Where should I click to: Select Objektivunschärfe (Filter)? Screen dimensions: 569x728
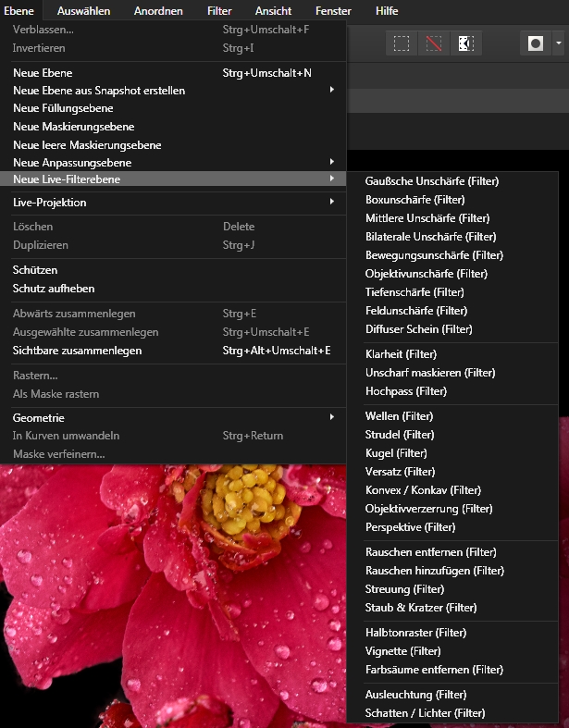coord(452,274)
